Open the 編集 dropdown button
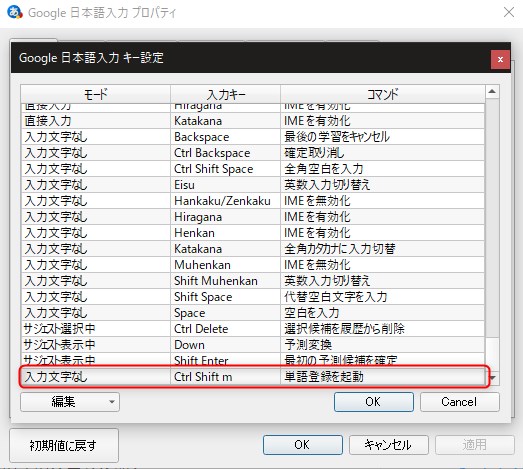Image resolution: width=523 pixels, height=469 pixels. click(x=70, y=402)
